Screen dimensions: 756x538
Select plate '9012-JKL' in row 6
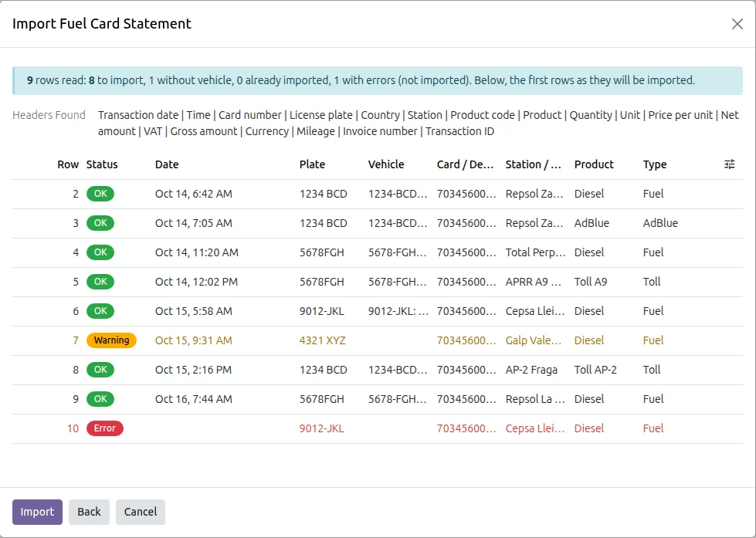pos(321,311)
